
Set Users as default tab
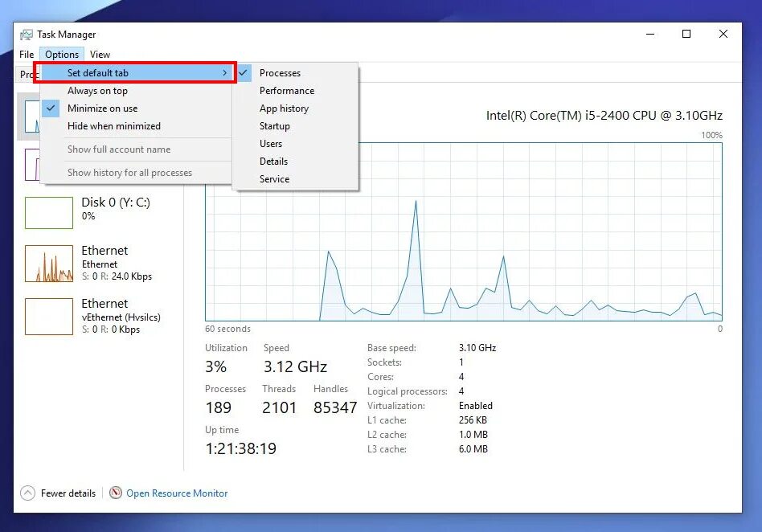[296, 144]
